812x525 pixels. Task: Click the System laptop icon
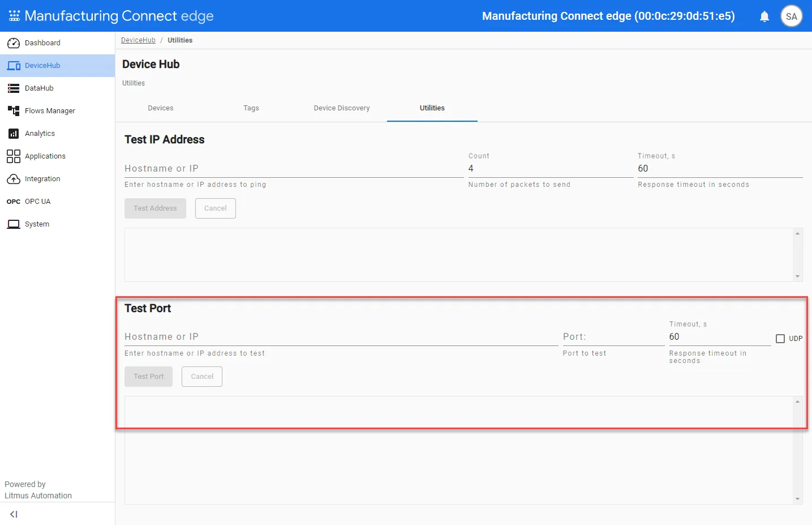click(x=14, y=224)
